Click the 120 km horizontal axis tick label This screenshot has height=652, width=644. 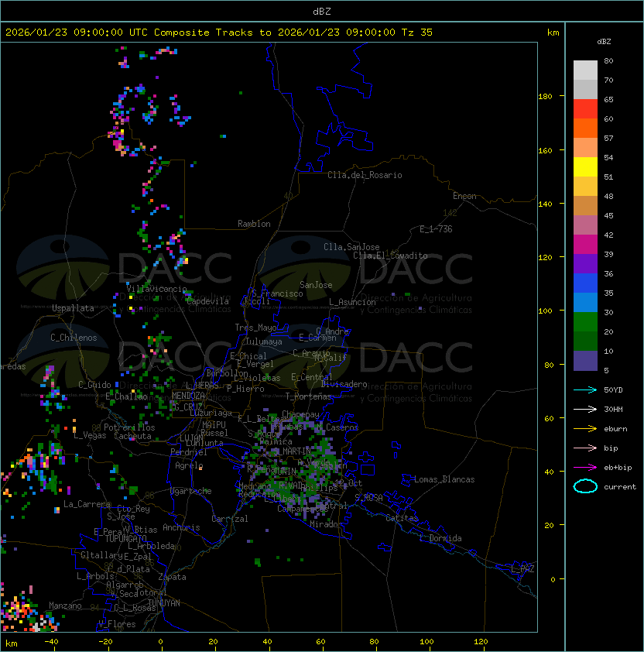(481, 642)
